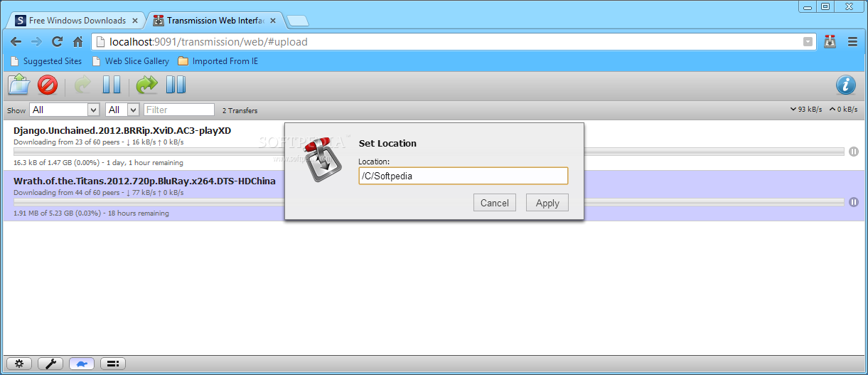
Task: Open a torrent with the folder icon
Action: point(19,85)
